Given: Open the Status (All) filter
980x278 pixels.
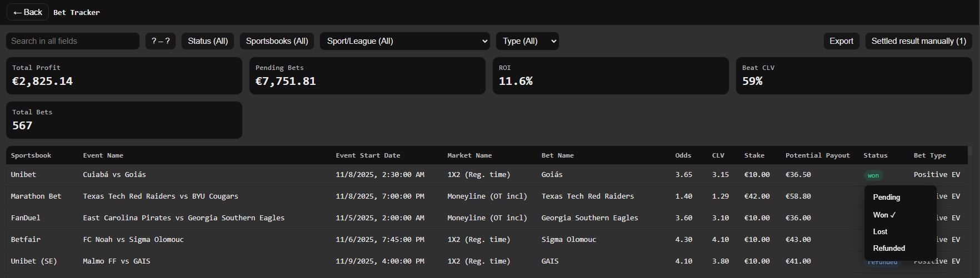Looking at the screenshot, I should [208, 41].
